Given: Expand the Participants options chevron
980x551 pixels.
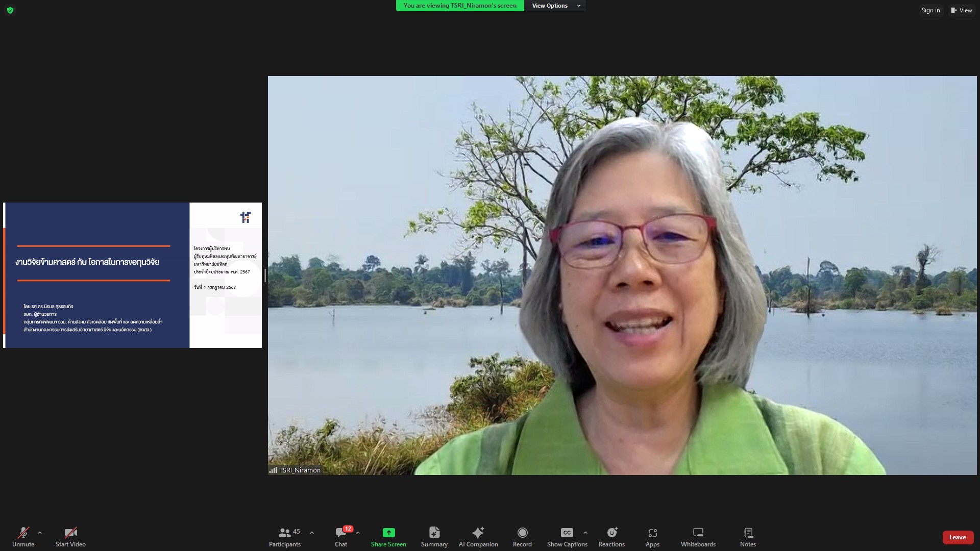Looking at the screenshot, I should point(312,533).
